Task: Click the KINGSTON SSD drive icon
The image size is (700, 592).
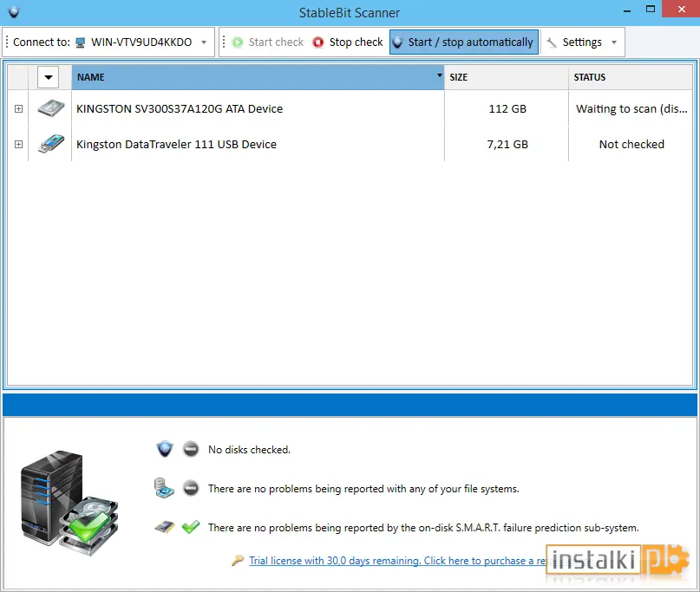Action: (x=51, y=108)
